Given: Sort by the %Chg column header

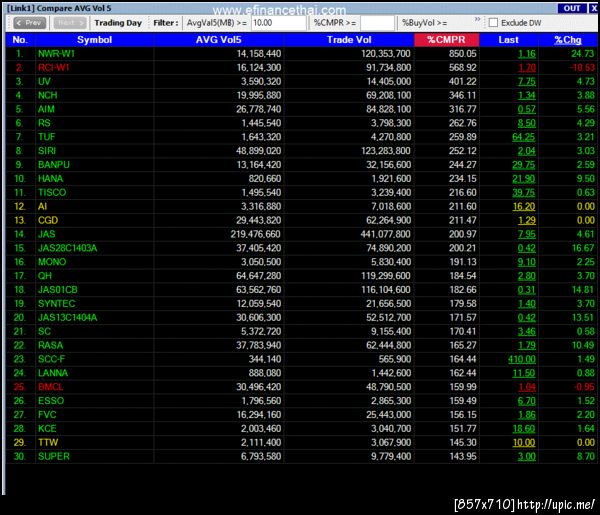Looking at the screenshot, I should 568,40.
